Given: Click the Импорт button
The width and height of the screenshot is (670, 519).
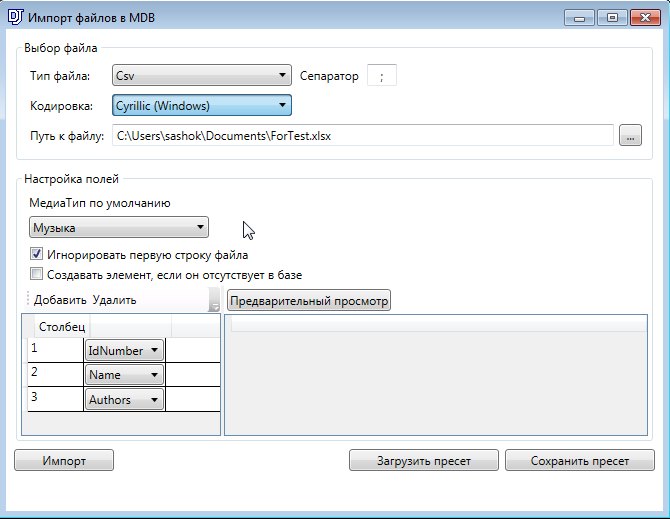Looking at the screenshot, I should pyautogui.click(x=64, y=460).
